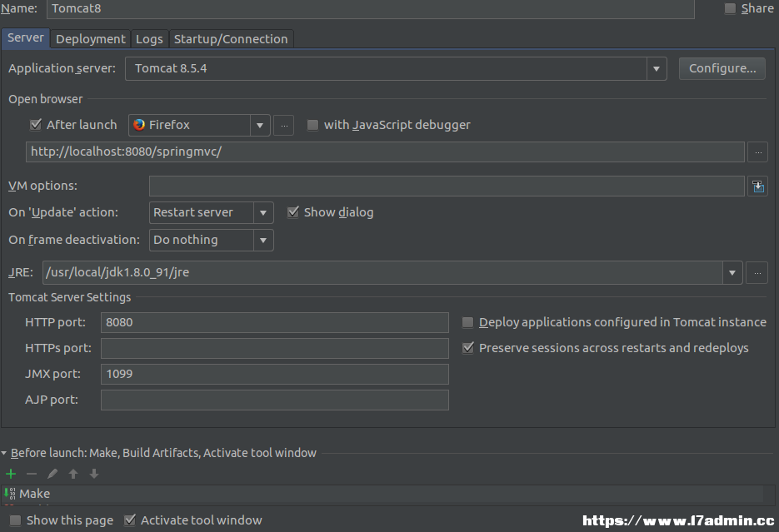Click the Name field containing Tomcat8
The width and height of the screenshot is (779, 532).
tap(371, 9)
